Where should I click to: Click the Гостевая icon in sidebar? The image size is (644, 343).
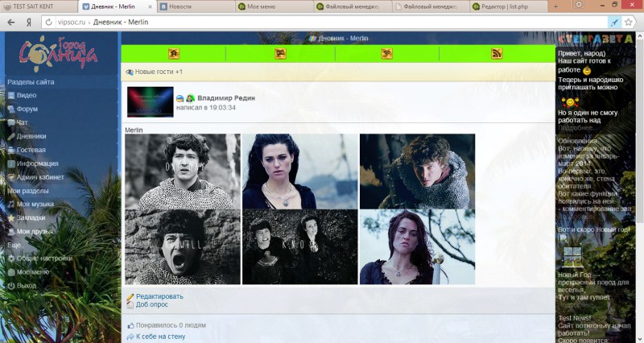[x=11, y=150]
